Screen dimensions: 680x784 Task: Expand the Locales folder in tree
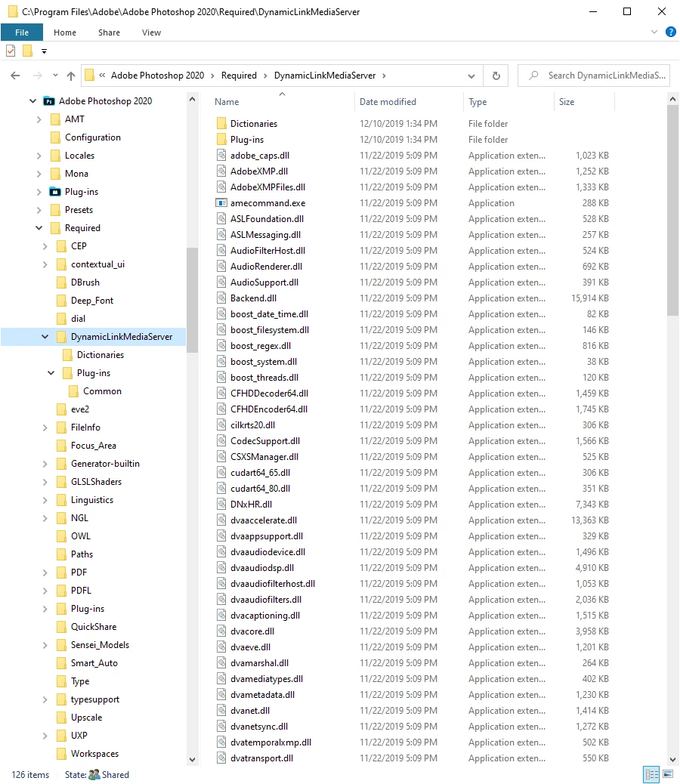[39, 156]
